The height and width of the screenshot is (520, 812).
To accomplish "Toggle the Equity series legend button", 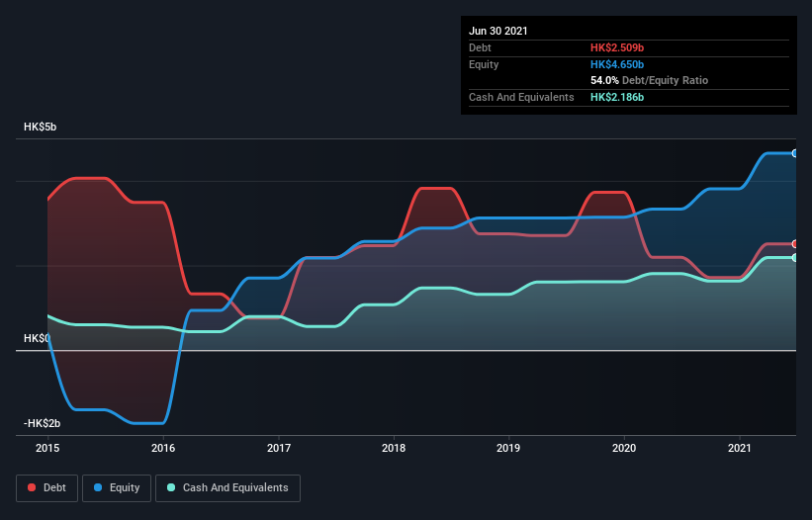I will [117, 488].
